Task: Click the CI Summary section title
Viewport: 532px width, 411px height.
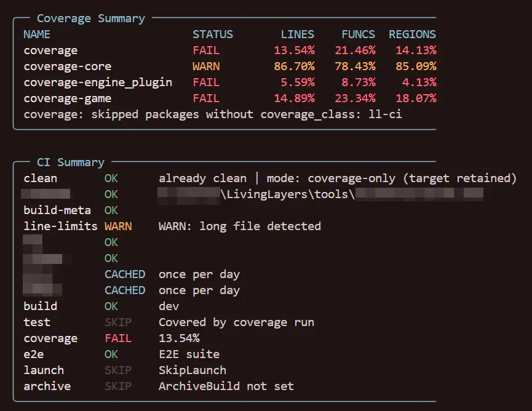Action: click(71, 162)
